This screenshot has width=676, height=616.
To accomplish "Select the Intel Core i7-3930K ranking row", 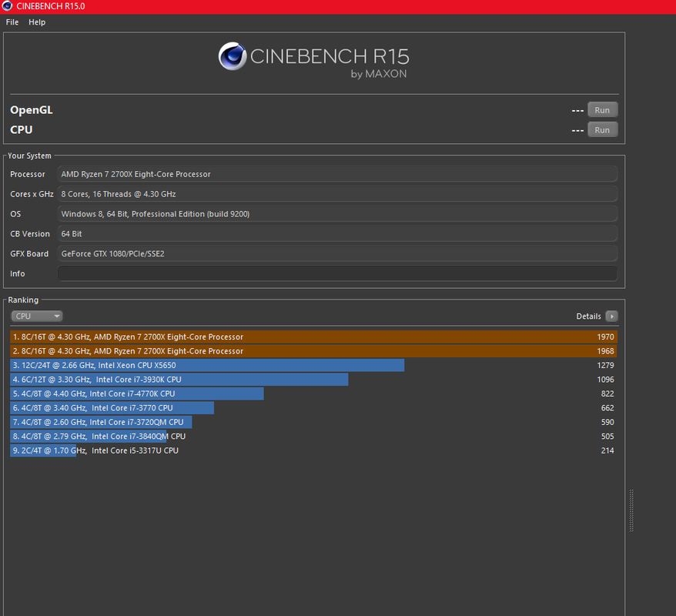I will (313, 380).
